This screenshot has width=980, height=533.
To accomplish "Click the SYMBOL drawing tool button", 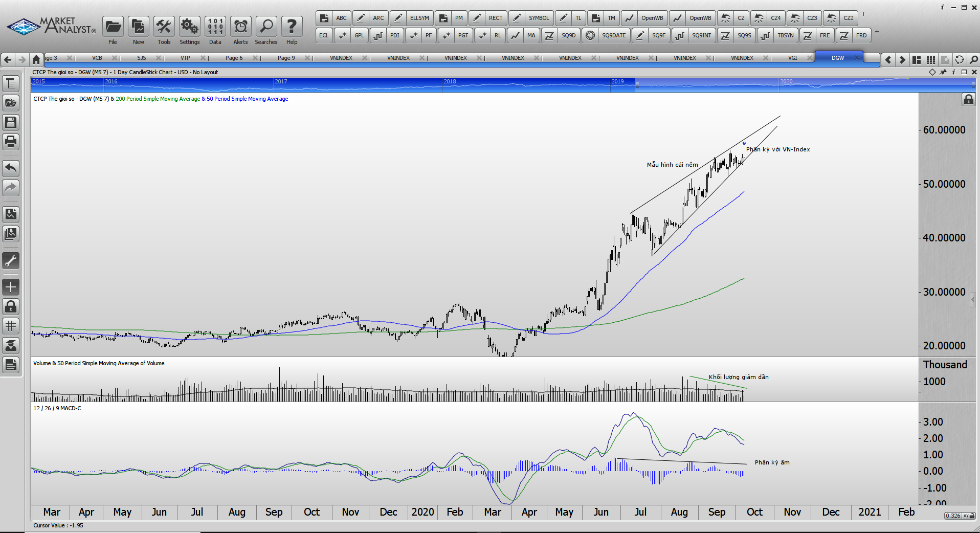I will tap(538, 18).
